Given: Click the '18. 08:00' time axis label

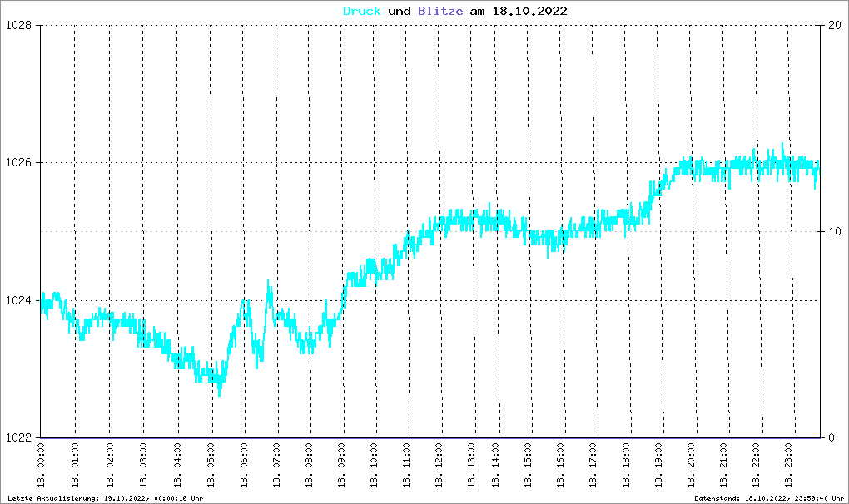Looking at the screenshot, I should coord(309,465).
